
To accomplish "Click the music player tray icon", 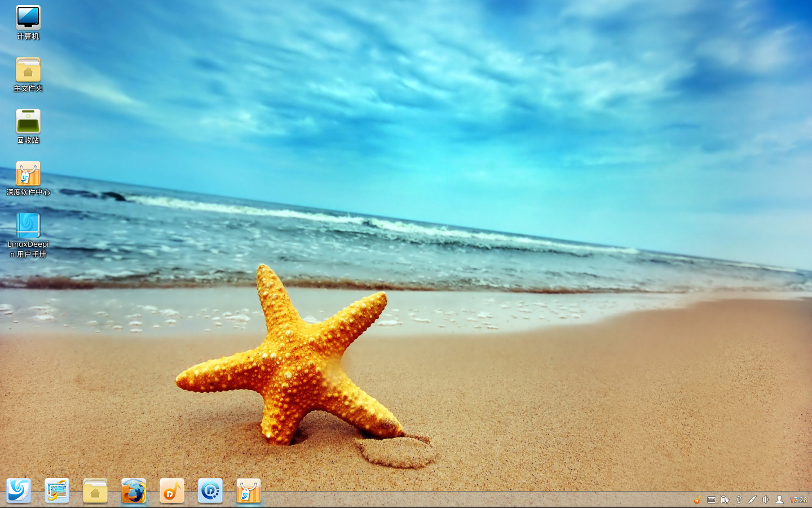I will click(698, 500).
